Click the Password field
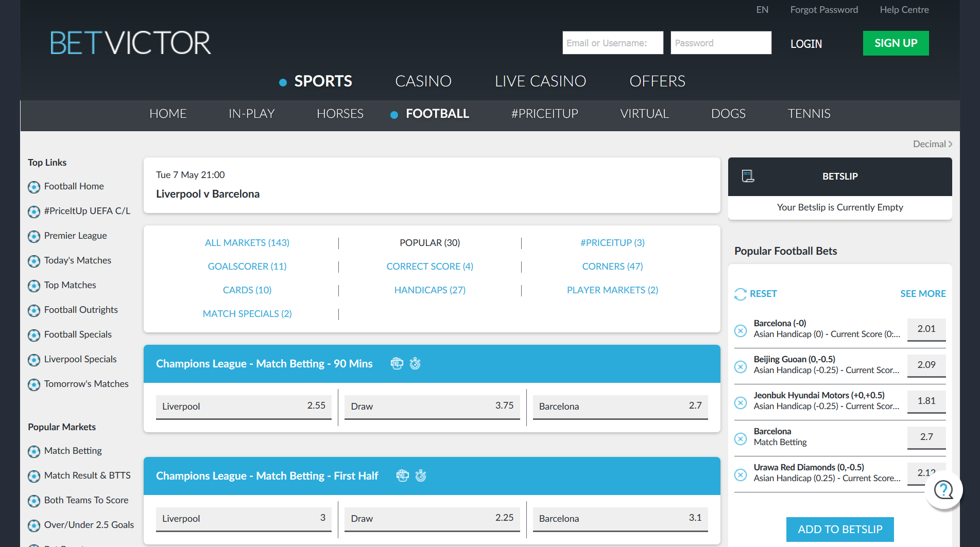This screenshot has width=980, height=547. (721, 43)
